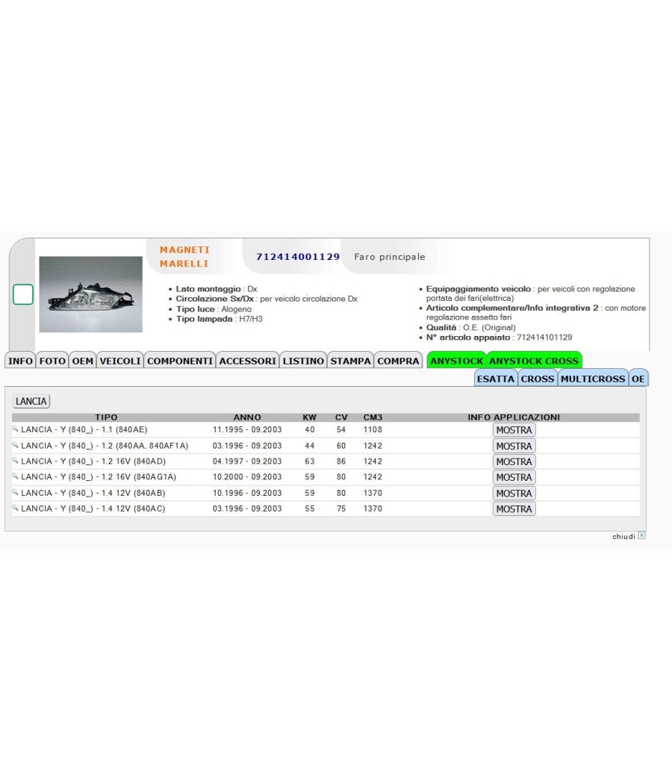Open the FOTO tab
The height and width of the screenshot is (784, 672).
(52, 361)
